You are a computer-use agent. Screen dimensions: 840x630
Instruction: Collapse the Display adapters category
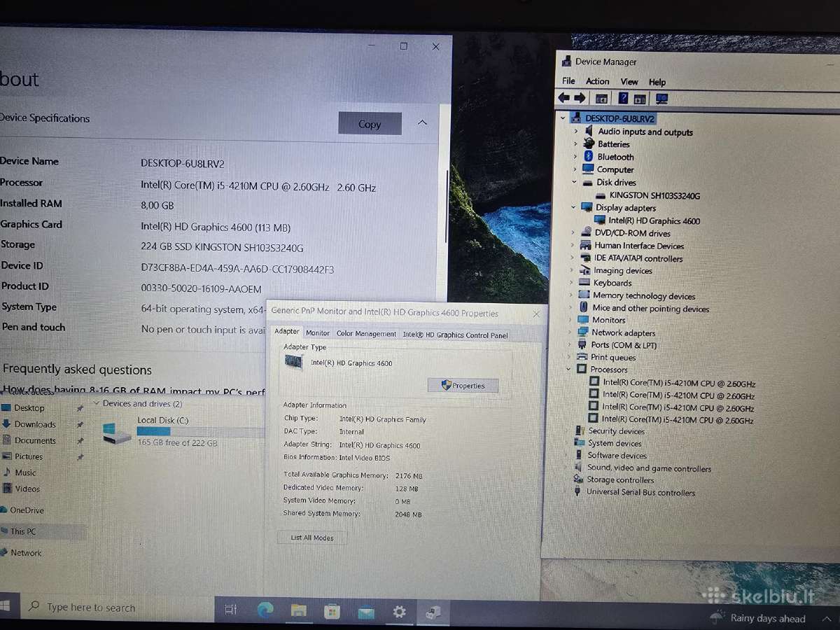pyautogui.click(x=574, y=207)
